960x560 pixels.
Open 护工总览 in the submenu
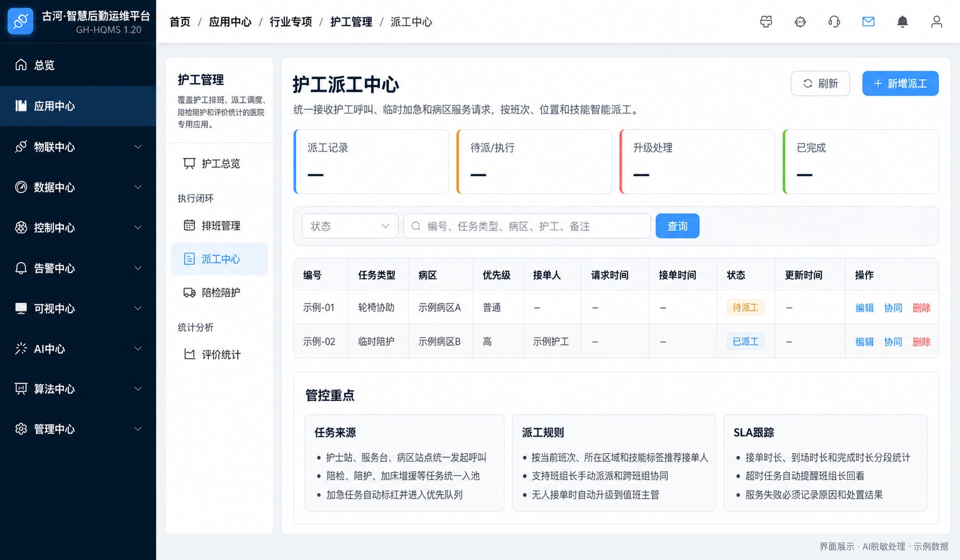click(219, 164)
